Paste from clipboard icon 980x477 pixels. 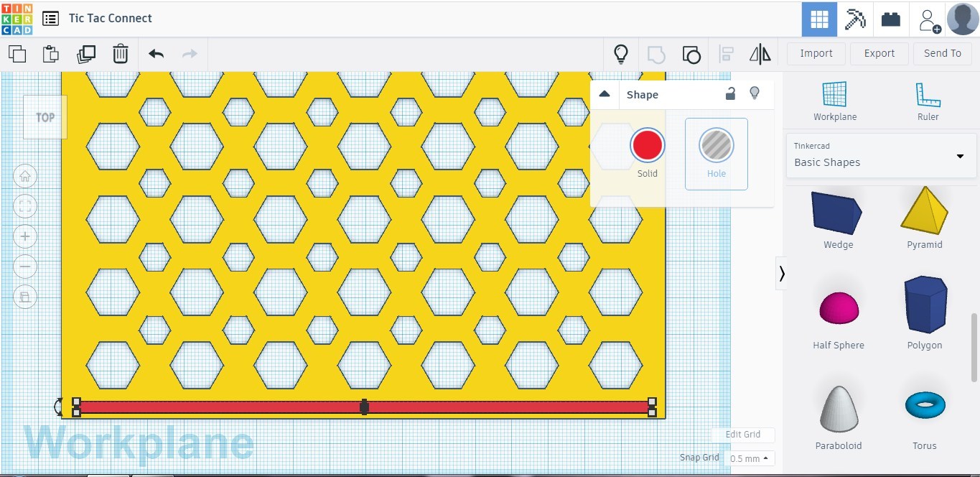pos(51,54)
